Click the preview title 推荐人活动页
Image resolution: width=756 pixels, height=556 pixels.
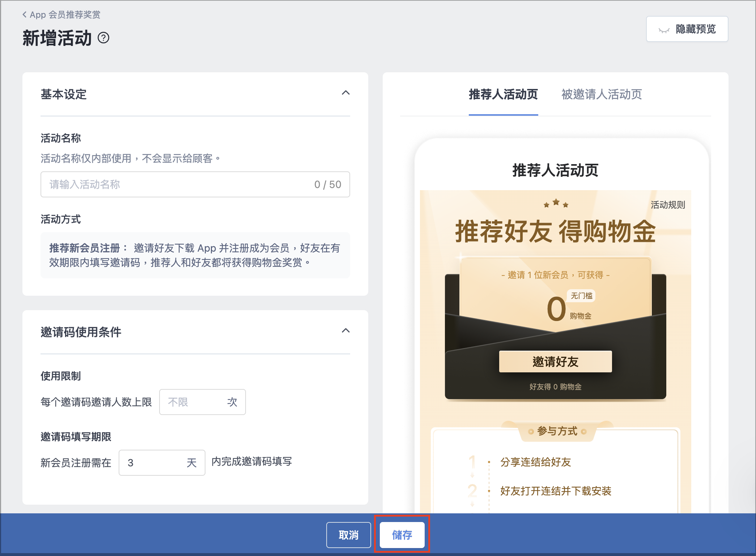pos(556,170)
